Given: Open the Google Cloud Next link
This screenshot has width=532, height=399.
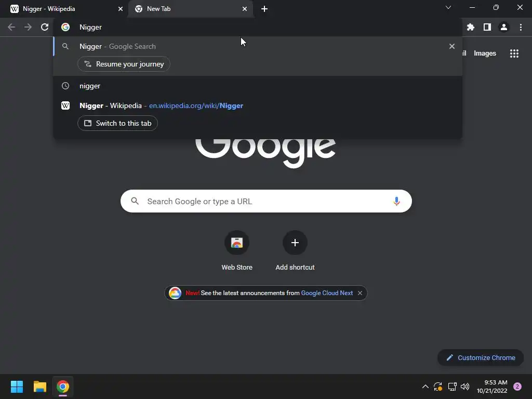Looking at the screenshot, I should (x=327, y=293).
